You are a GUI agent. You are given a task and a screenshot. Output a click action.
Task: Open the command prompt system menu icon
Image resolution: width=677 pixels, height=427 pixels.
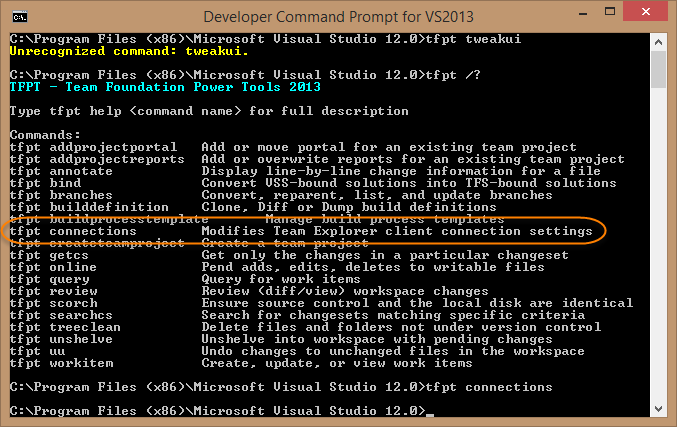pyautogui.click(x=20, y=17)
